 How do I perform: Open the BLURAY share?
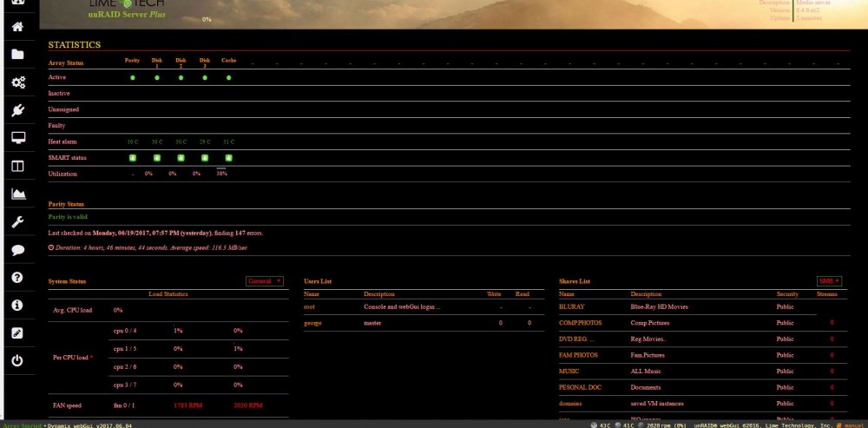(x=572, y=306)
